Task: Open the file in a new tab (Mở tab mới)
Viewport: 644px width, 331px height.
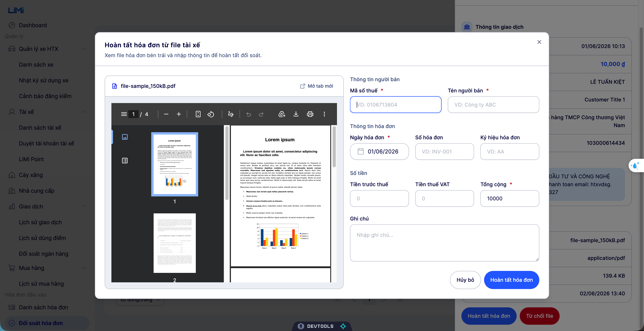Action: click(x=316, y=86)
